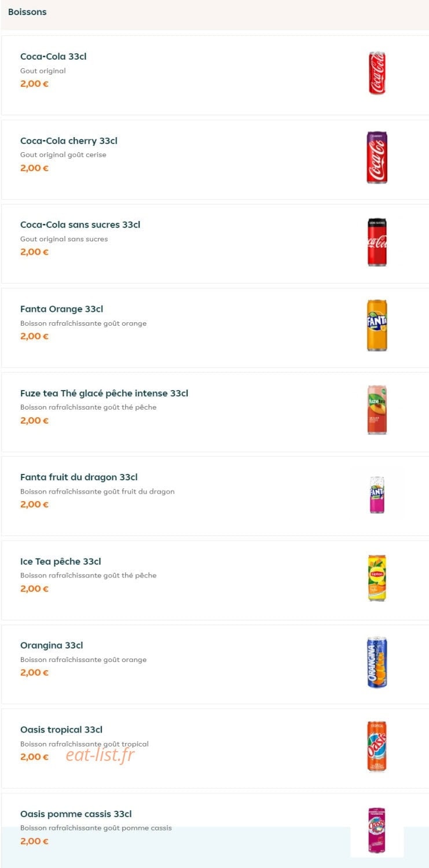Screen dimensions: 429x868
Task: Click the Oasis pomme cassis can image
Action: (x=377, y=830)
